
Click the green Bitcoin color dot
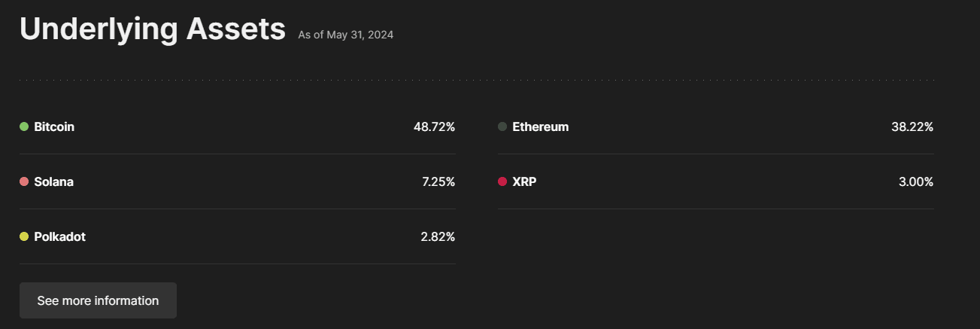[x=24, y=126]
